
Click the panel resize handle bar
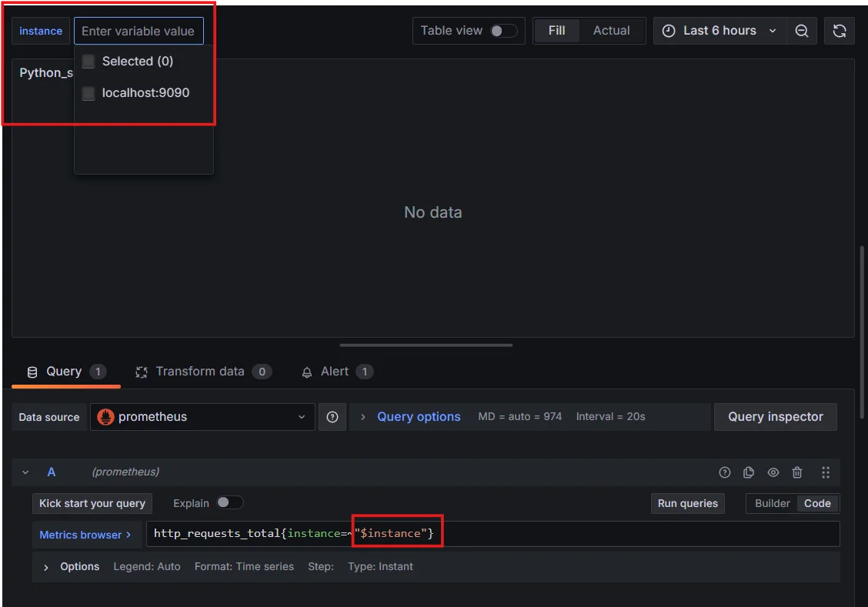coord(426,345)
